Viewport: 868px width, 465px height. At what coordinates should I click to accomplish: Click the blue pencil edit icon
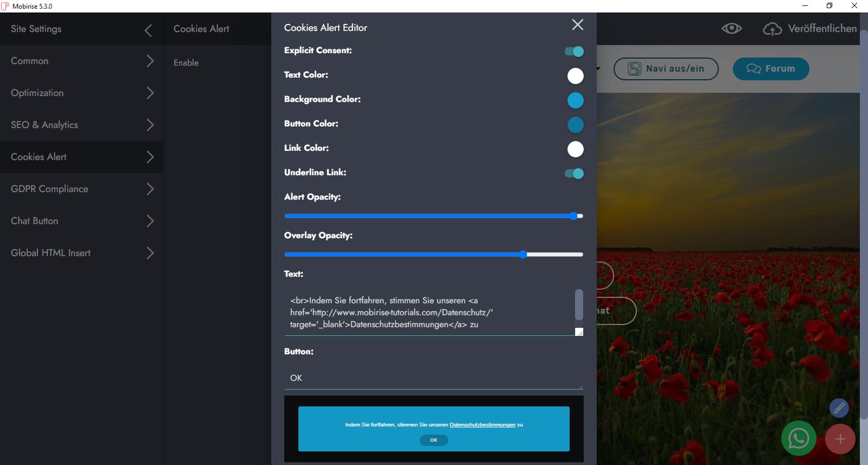click(839, 407)
